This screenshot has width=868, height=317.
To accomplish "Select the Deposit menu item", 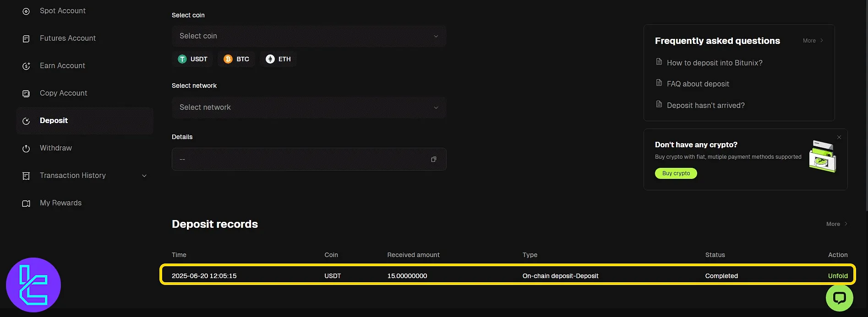I will [x=85, y=121].
